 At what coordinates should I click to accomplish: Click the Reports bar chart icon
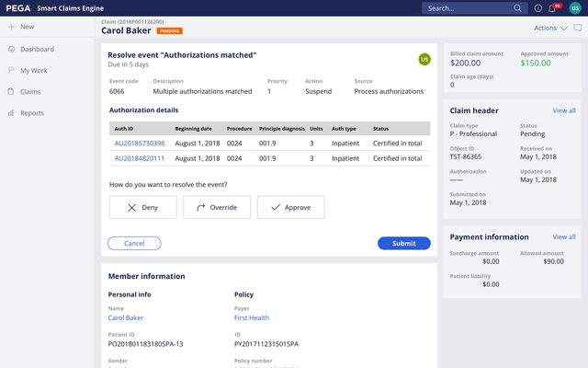click(x=11, y=113)
